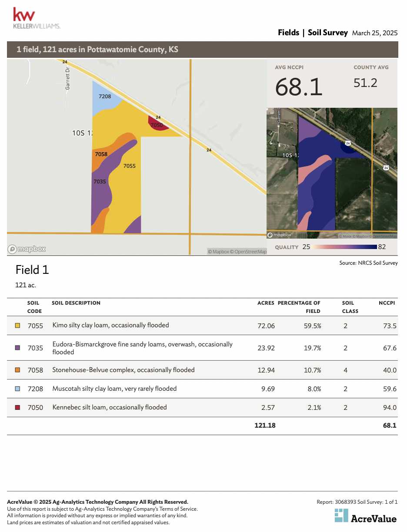Select the red 7050 soil swatch
The width and height of the screenshot is (407, 532).
coord(18,408)
